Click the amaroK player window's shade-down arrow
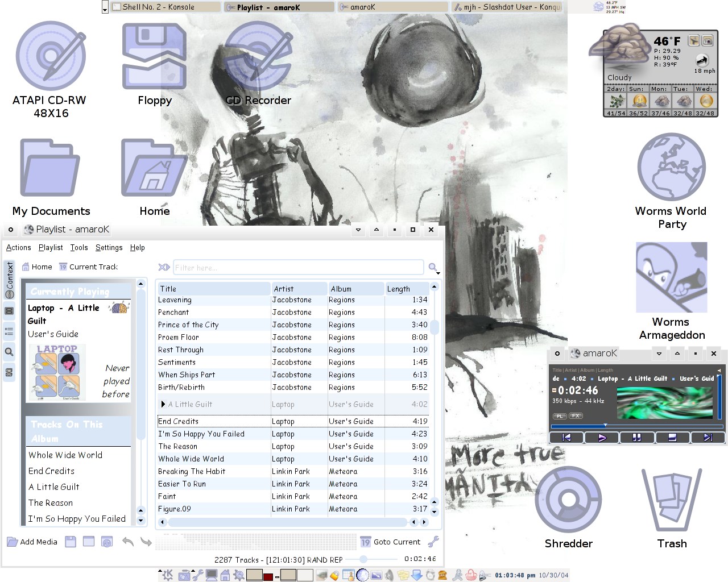The height and width of the screenshot is (582, 728). 659,354
